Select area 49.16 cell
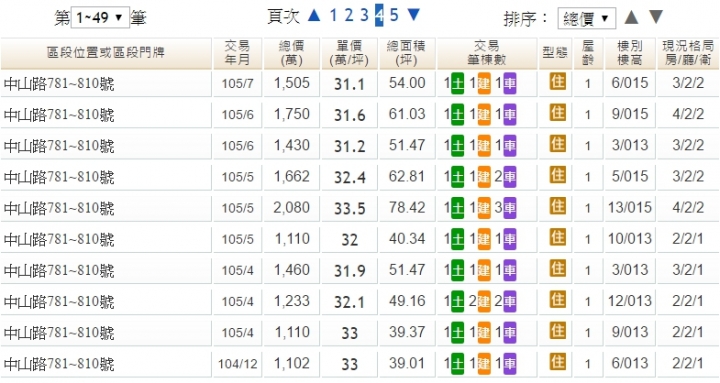 407,302
